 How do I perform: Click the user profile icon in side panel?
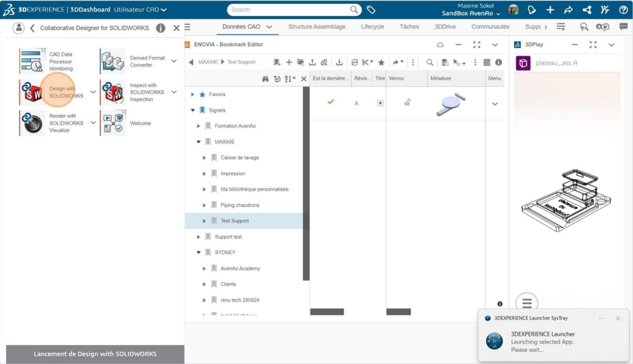(19, 28)
